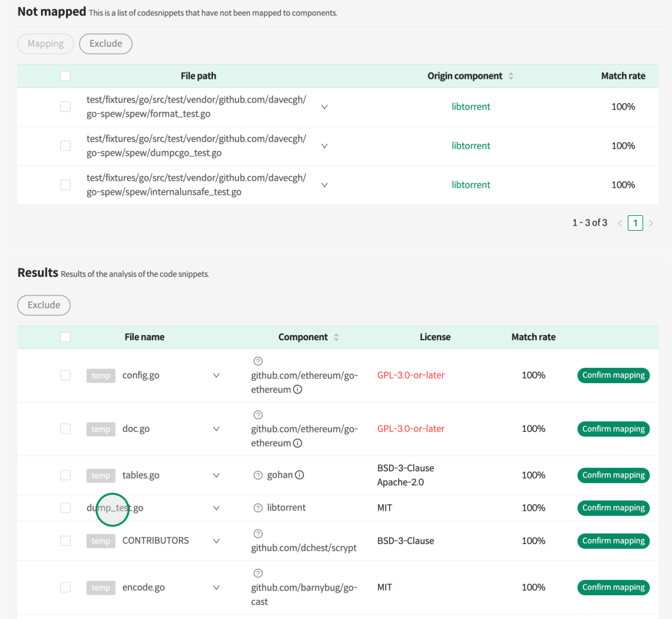Sort by Origin component column arrows

(x=511, y=76)
